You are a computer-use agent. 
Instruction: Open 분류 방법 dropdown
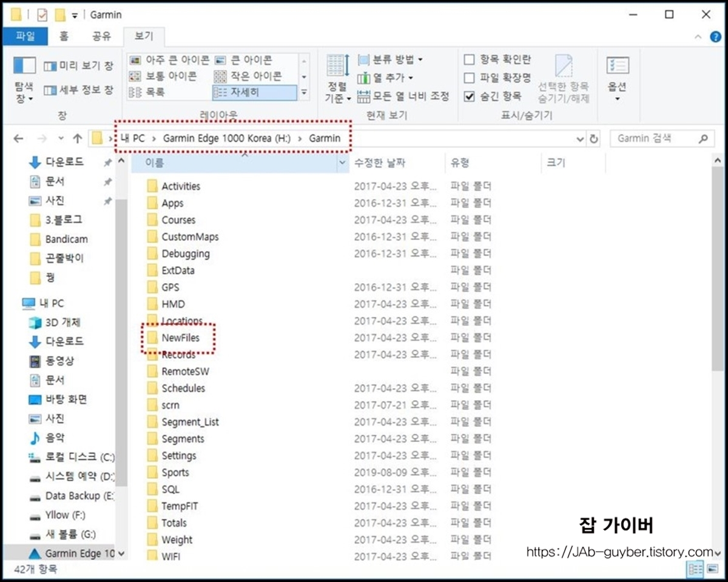coord(390,59)
